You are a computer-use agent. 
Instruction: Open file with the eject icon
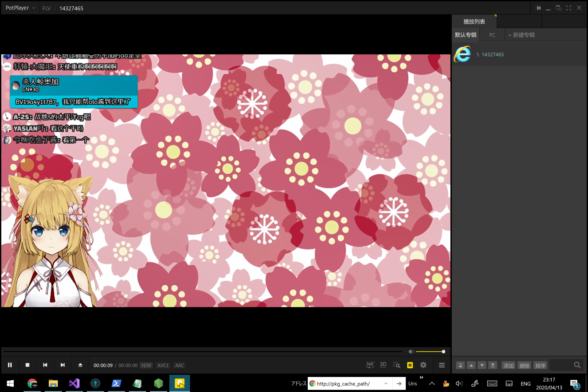80,365
